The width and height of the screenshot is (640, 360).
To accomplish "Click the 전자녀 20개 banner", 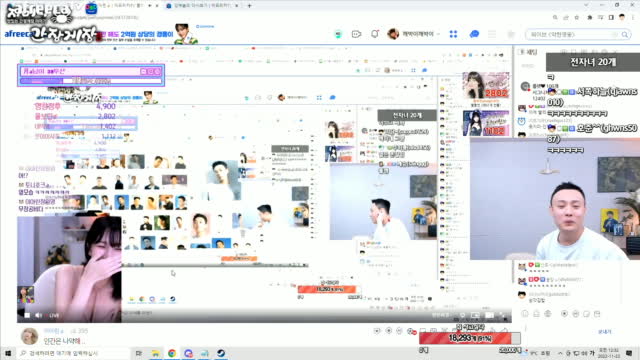I will 593,62.
